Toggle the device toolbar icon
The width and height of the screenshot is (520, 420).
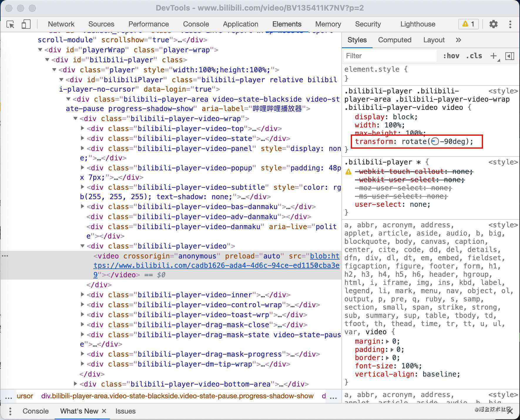coord(26,24)
